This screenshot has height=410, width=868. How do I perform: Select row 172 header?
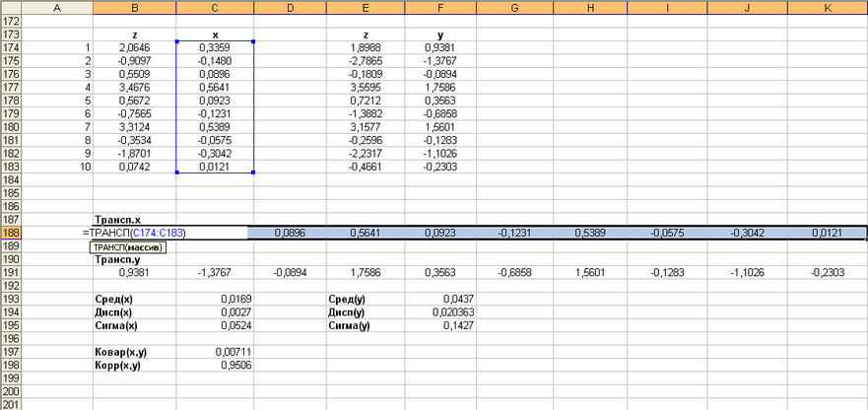pyautogui.click(x=11, y=22)
